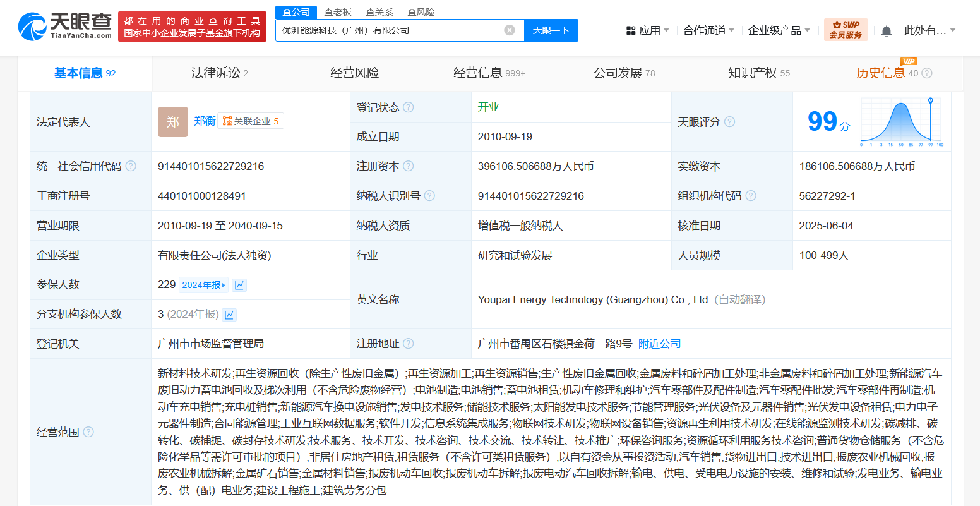
Task: Open the notification bell
Action: click(x=887, y=31)
